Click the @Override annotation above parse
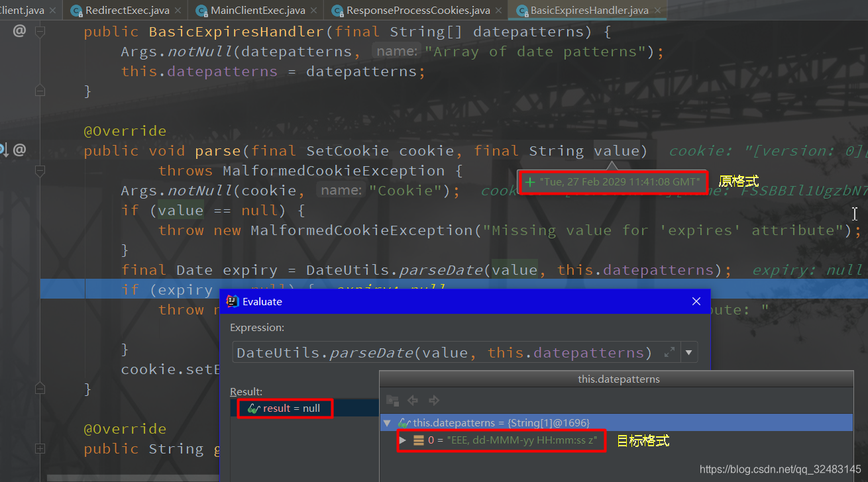The image size is (868, 482). pyautogui.click(x=125, y=131)
